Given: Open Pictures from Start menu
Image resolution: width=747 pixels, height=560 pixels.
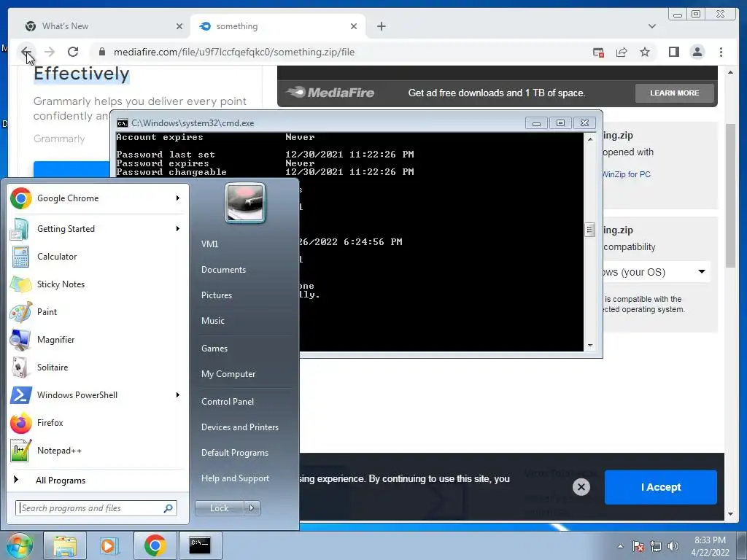Looking at the screenshot, I should tap(216, 295).
